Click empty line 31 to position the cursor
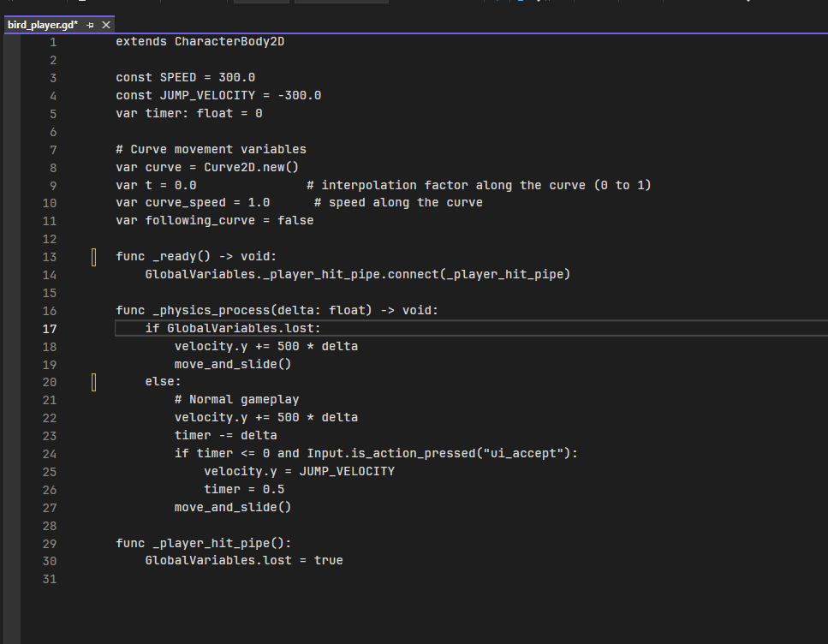The height and width of the screenshot is (644, 828). 171,578
